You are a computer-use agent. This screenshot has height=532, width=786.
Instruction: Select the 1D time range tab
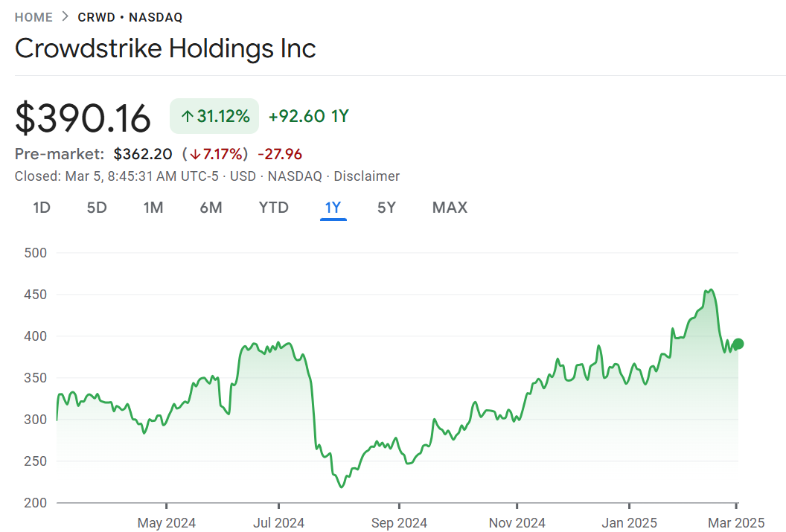(42, 208)
